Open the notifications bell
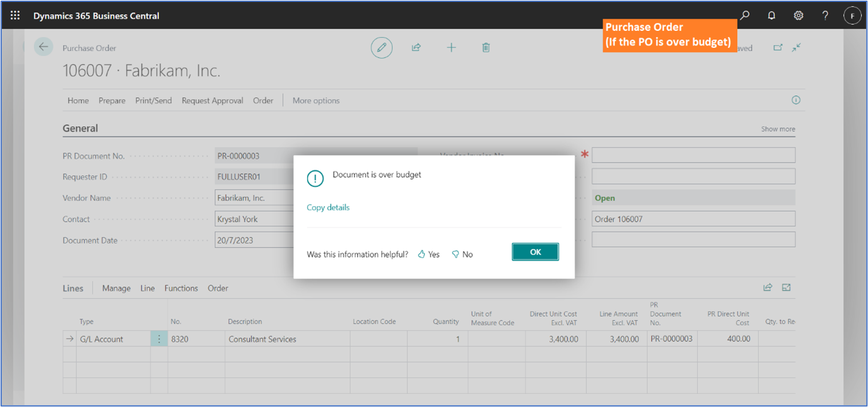This screenshot has height=407, width=868. [771, 15]
